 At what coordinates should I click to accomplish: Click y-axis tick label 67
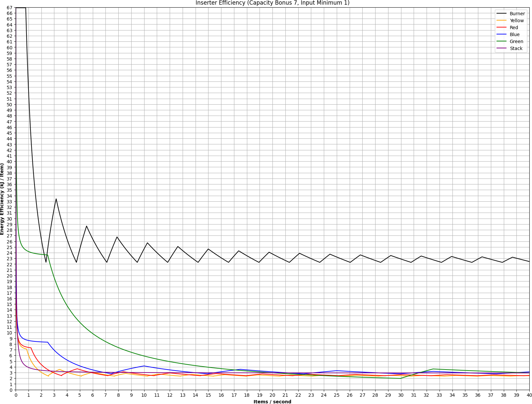[10, 8]
